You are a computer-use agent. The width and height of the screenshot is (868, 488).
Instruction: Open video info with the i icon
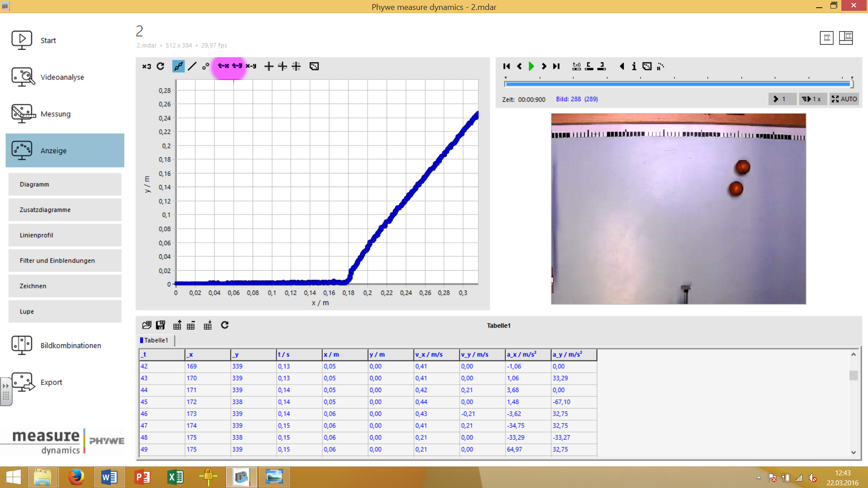pos(634,66)
